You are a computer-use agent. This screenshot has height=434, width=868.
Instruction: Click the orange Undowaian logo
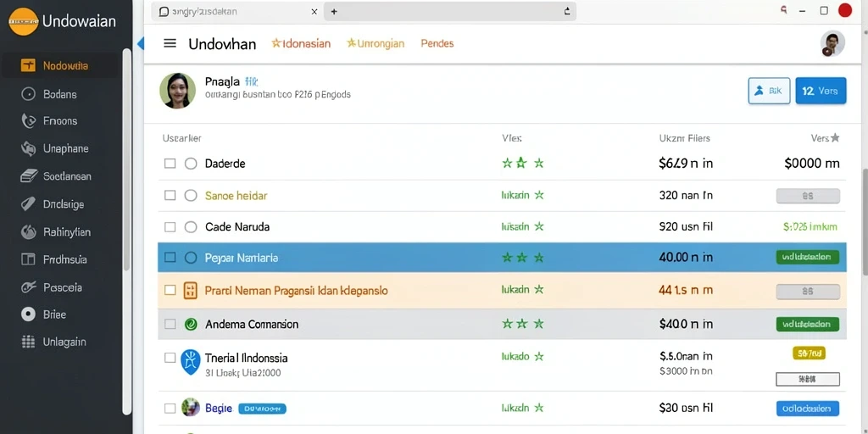[x=23, y=21]
